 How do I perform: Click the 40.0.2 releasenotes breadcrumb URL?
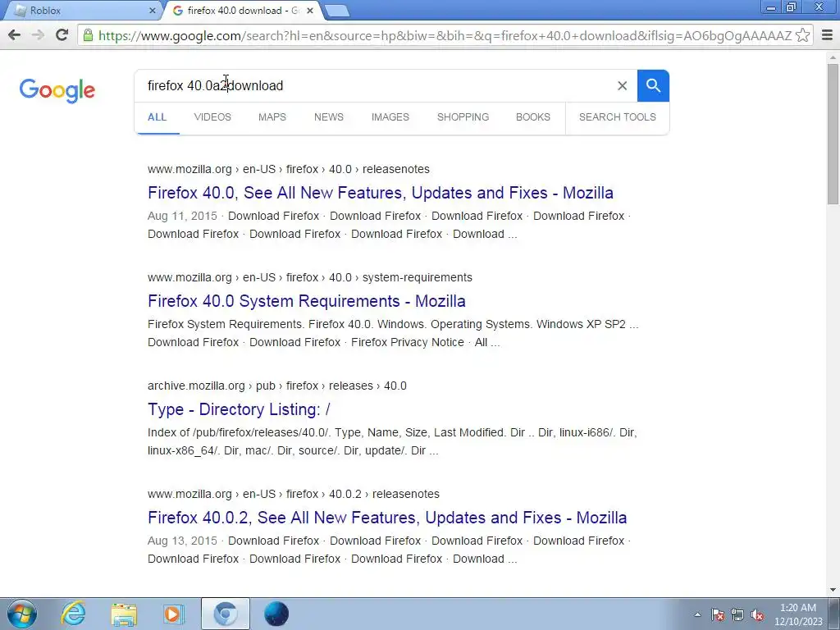coord(294,494)
